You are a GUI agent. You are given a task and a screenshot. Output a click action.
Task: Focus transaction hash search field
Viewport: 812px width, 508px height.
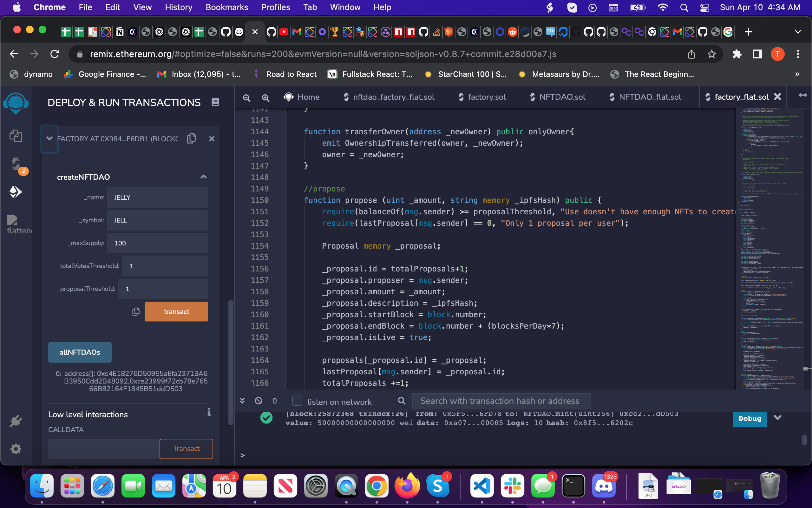click(x=501, y=401)
